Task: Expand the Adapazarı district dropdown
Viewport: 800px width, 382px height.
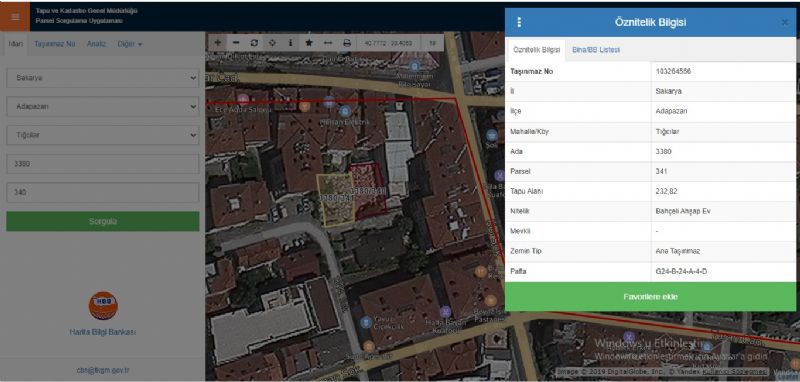Action: click(x=103, y=107)
